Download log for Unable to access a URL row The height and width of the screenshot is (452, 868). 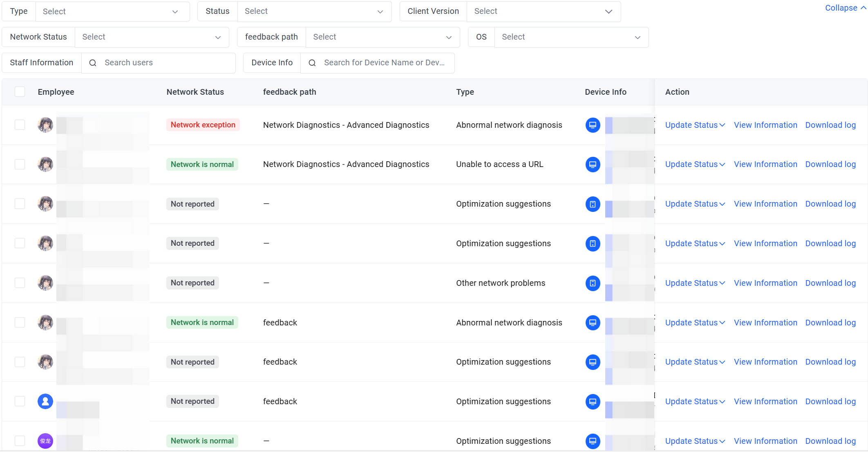(x=830, y=165)
